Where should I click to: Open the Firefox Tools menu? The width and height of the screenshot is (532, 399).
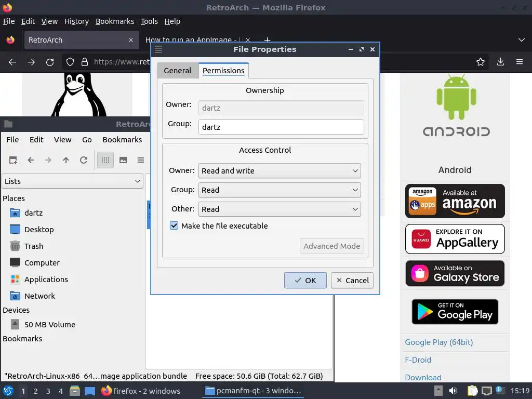click(149, 21)
